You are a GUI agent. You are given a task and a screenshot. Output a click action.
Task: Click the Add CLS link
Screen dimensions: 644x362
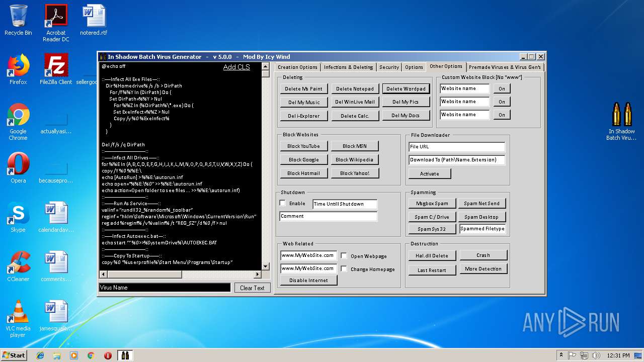[x=236, y=67]
